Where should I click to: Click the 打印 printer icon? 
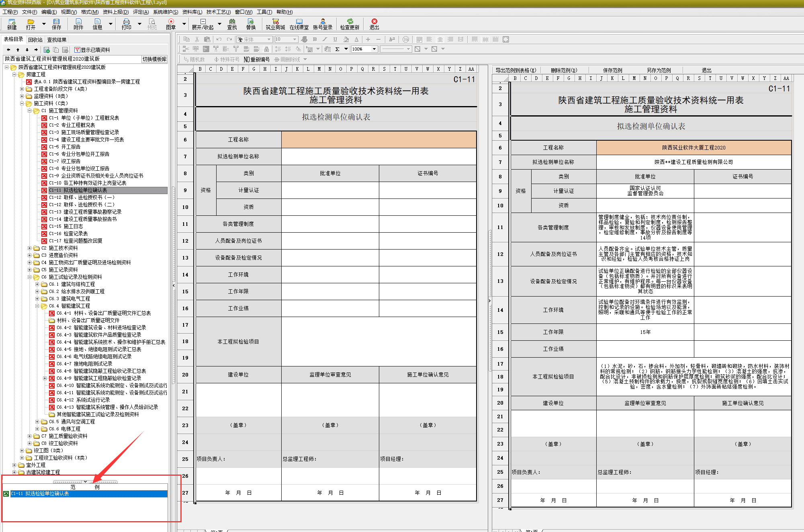[127, 23]
